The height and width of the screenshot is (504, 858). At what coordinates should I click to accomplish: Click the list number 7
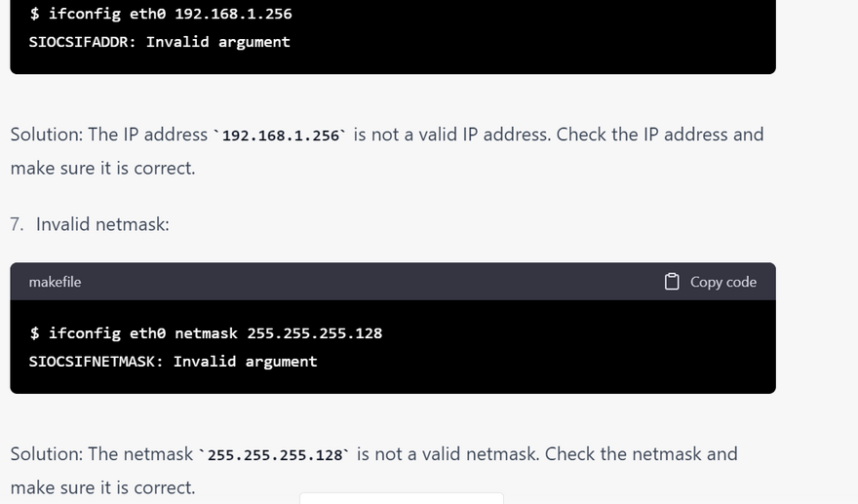click(x=16, y=224)
